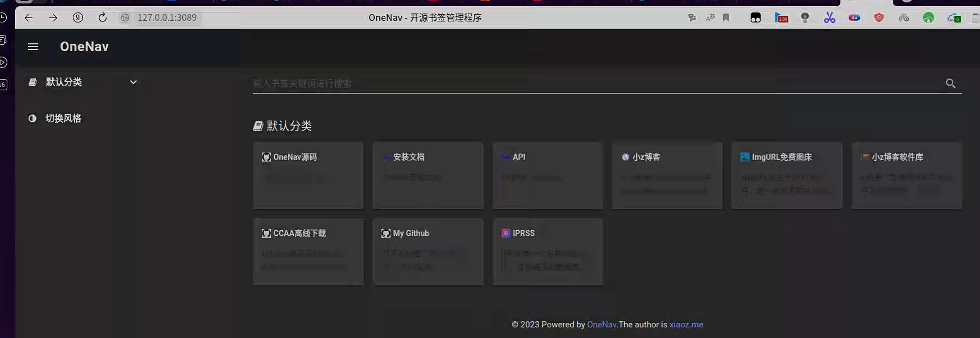Follow the OneNav link in footer
980x338 pixels.
[x=602, y=324]
